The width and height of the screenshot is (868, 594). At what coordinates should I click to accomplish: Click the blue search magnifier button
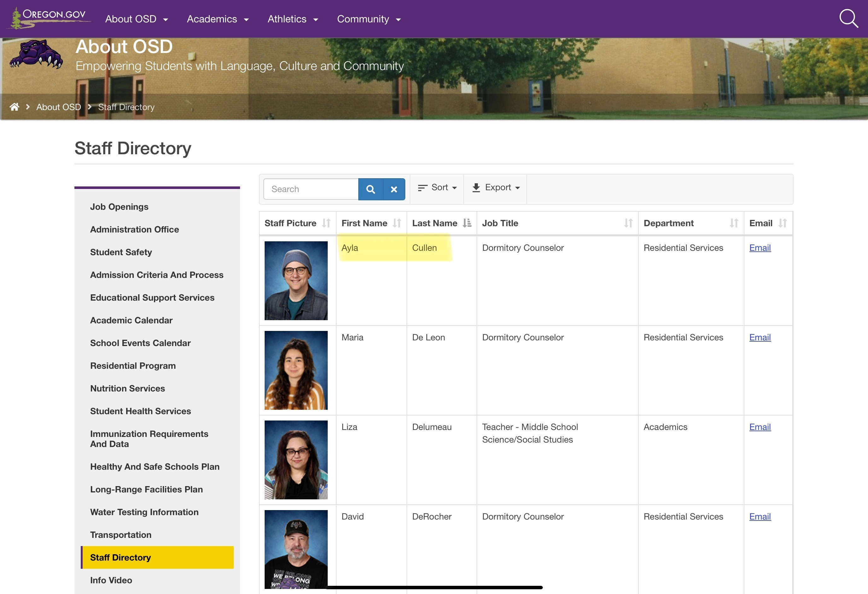(370, 189)
